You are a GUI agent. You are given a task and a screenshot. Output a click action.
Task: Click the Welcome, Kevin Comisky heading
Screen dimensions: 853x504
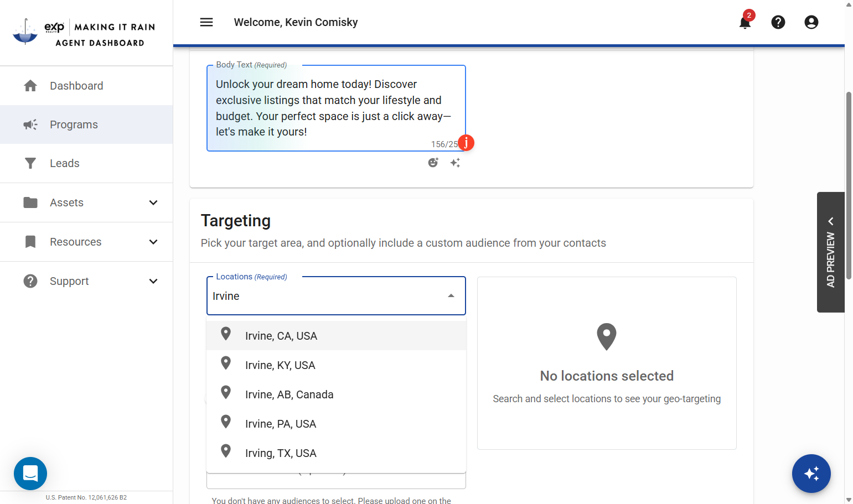click(x=296, y=22)
